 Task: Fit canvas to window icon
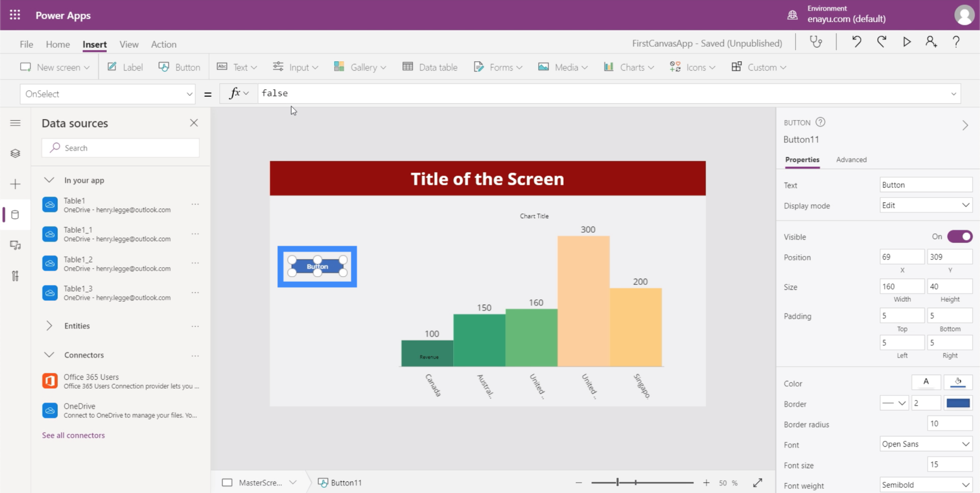coord(758,482)
